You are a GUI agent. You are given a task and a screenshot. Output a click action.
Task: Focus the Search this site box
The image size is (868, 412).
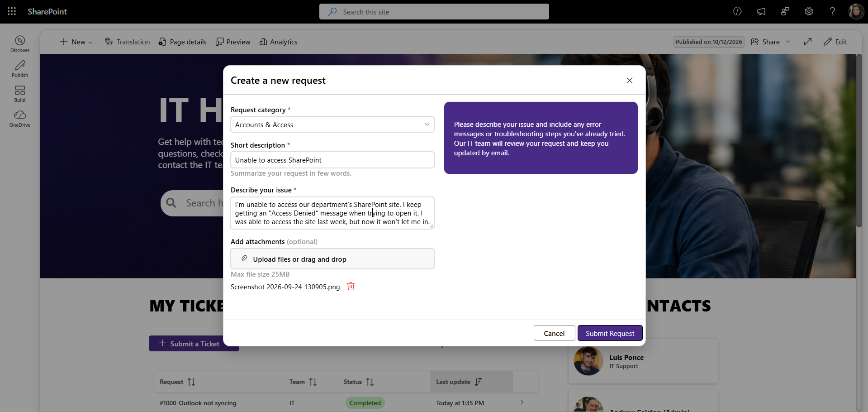click(x=434, y=12)
